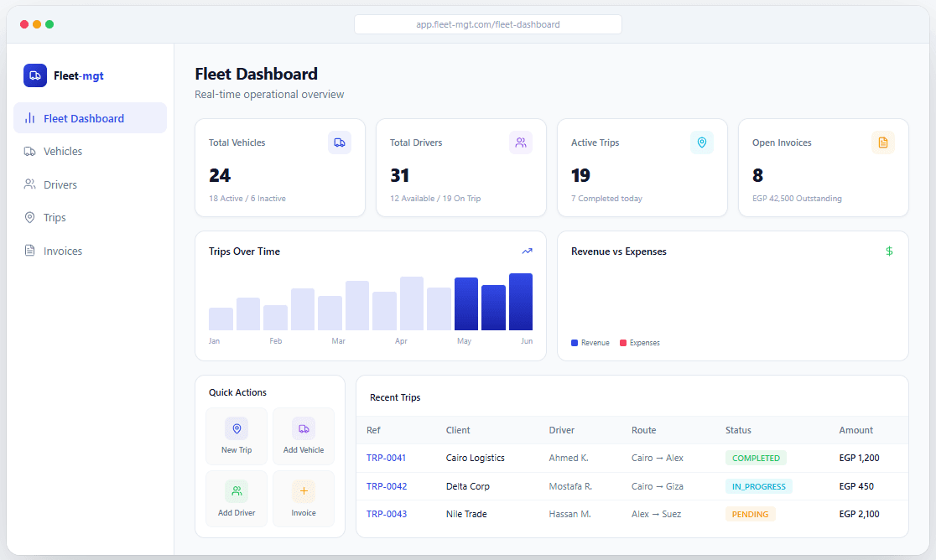This screenshot has height=560, width=936.
Task: Click the EGP 2,100 amount
Action: click(x=859, y=514)
